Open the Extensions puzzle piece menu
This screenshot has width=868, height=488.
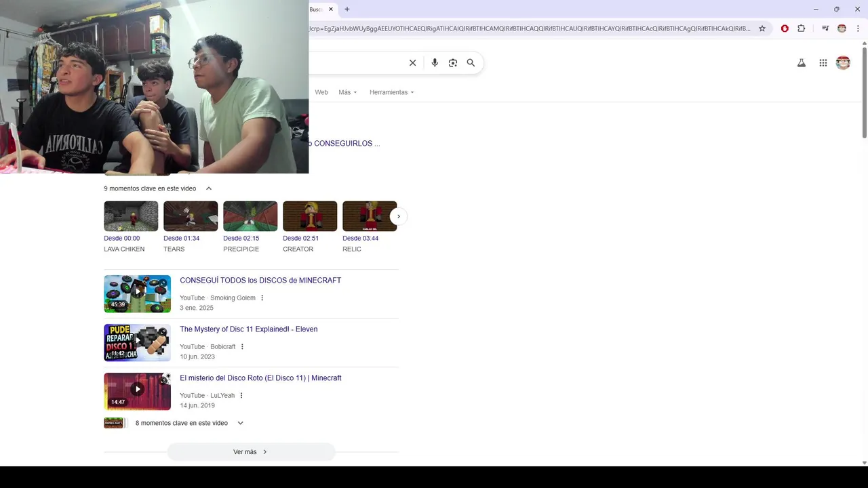coord(802,28)
